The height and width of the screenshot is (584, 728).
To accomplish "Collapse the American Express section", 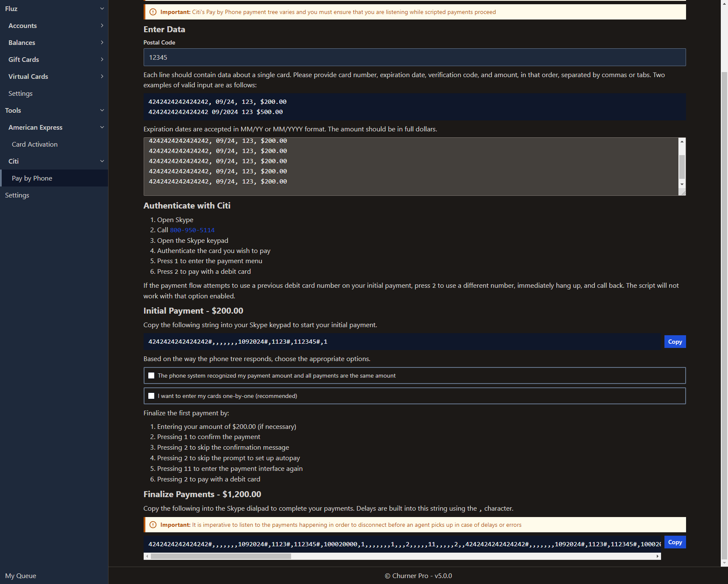I will (102, 127).
